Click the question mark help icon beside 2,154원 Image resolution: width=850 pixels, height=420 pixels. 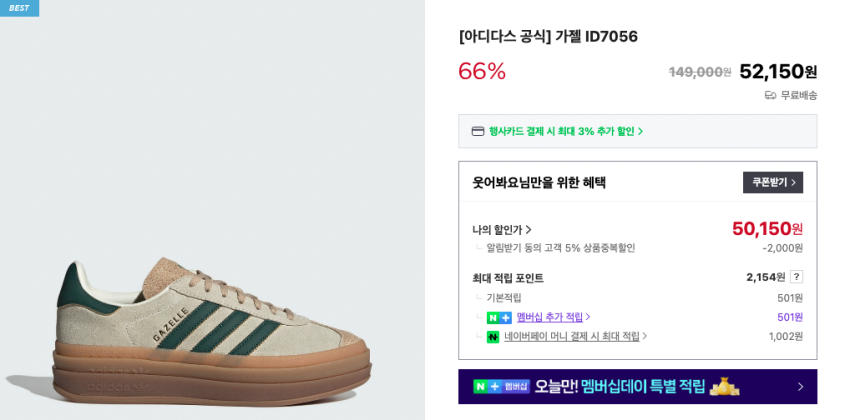pos(796,277)
